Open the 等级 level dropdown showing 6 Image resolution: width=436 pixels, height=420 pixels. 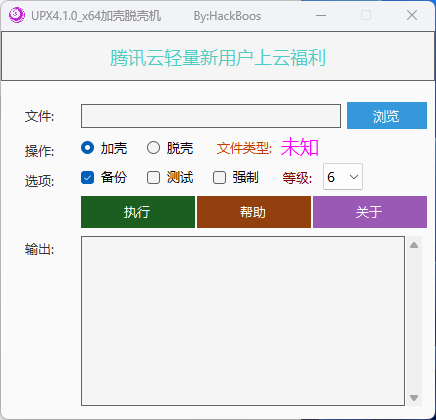(x=343, y=177)
